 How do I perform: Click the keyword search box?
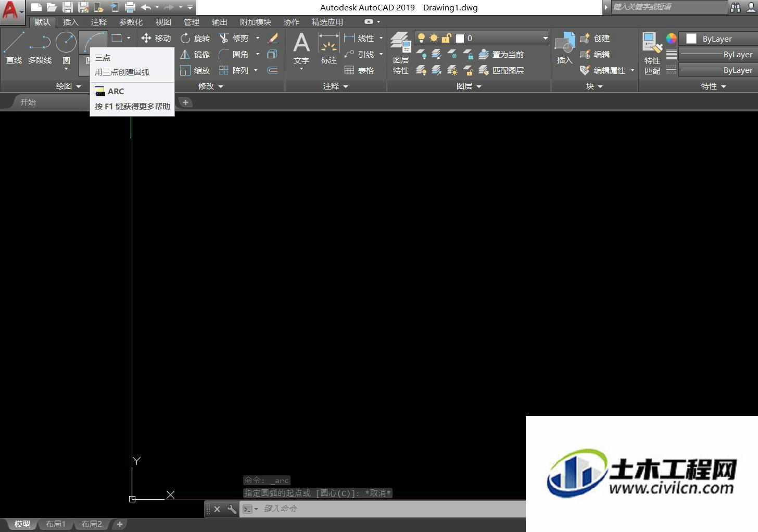coord(669,7)
